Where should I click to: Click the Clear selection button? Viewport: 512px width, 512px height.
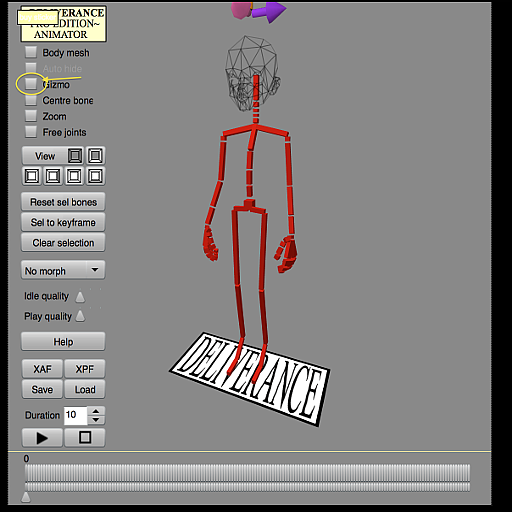point(63,243)
